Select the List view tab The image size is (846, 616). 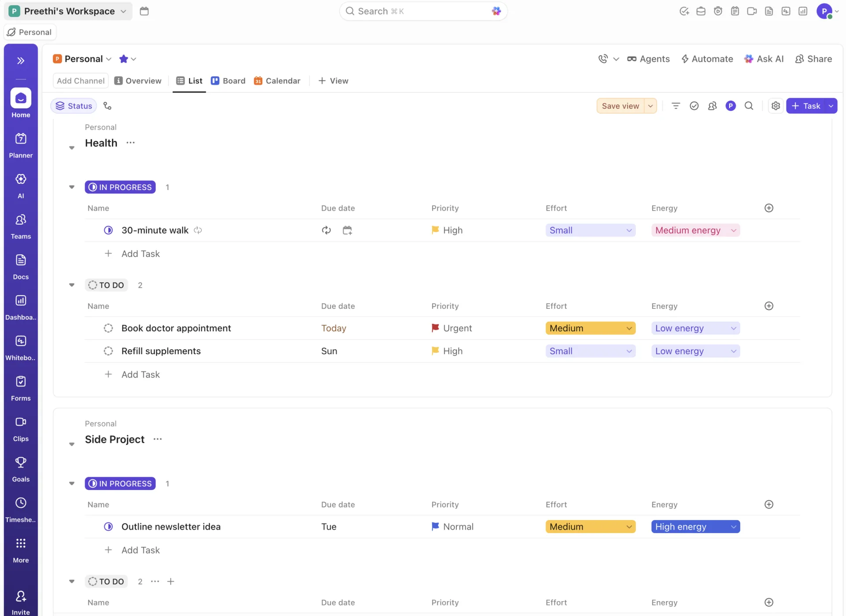click(189, 81)
